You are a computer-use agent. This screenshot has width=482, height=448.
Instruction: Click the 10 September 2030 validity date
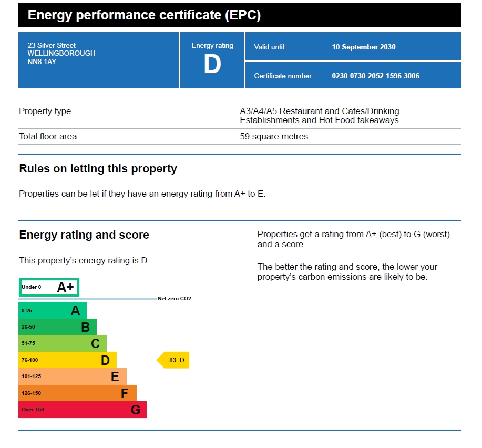click(363, 47)
